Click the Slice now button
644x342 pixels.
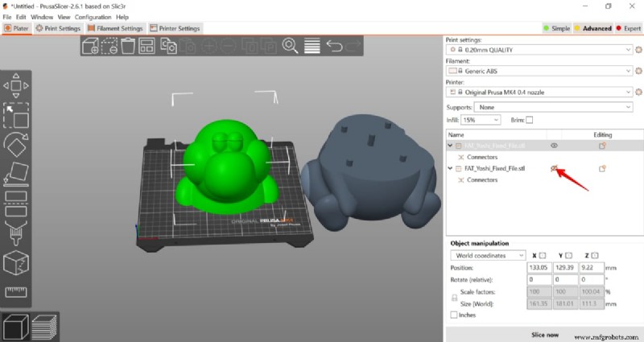pyautogui.click(x=545, y=335)
